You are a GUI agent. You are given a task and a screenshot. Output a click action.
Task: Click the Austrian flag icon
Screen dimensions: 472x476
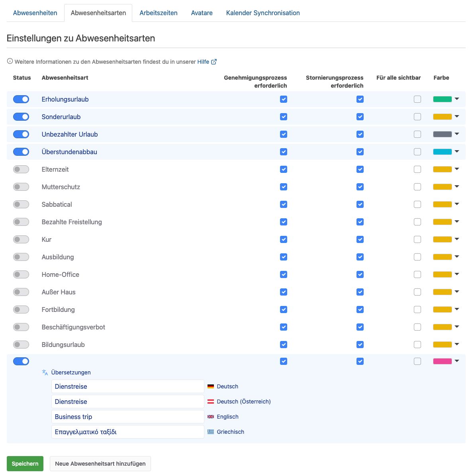pyautogui.click(x=211, y=402)
